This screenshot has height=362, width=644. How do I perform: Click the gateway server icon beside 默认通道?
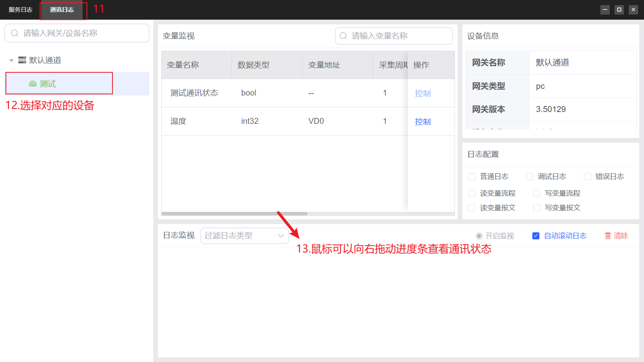point(22,60)
